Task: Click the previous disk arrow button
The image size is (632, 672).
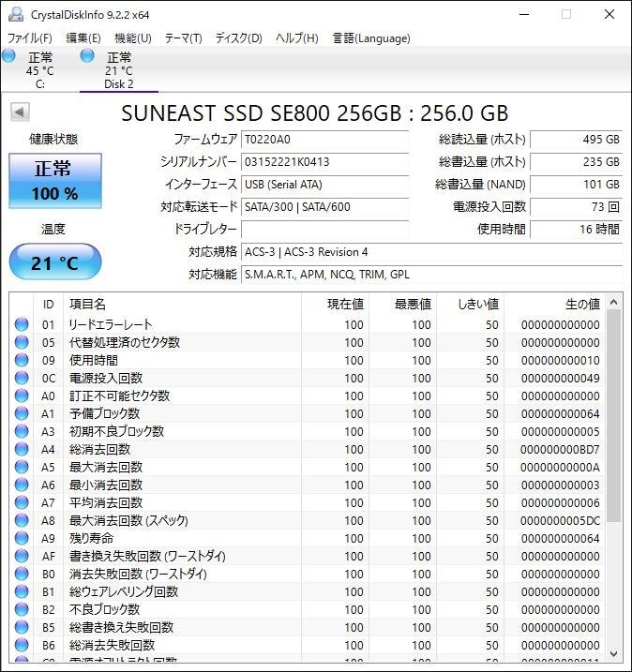Action: (20, 112)
